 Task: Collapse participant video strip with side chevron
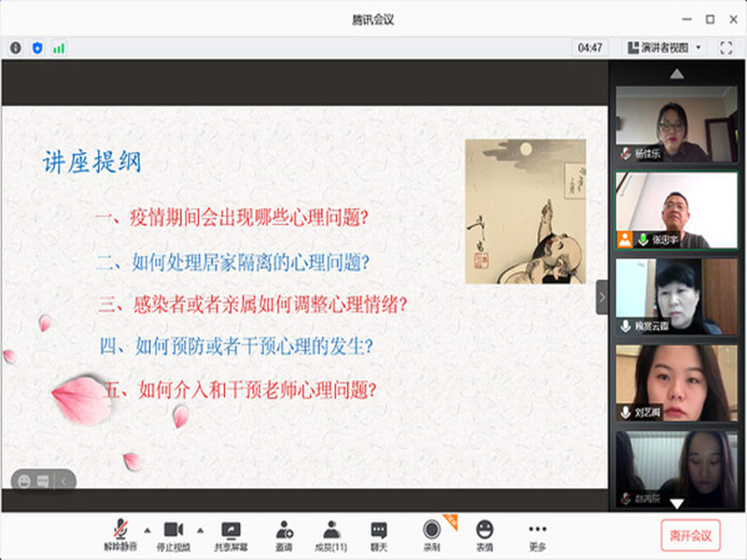pyautogui.click(x=601, y=298)
